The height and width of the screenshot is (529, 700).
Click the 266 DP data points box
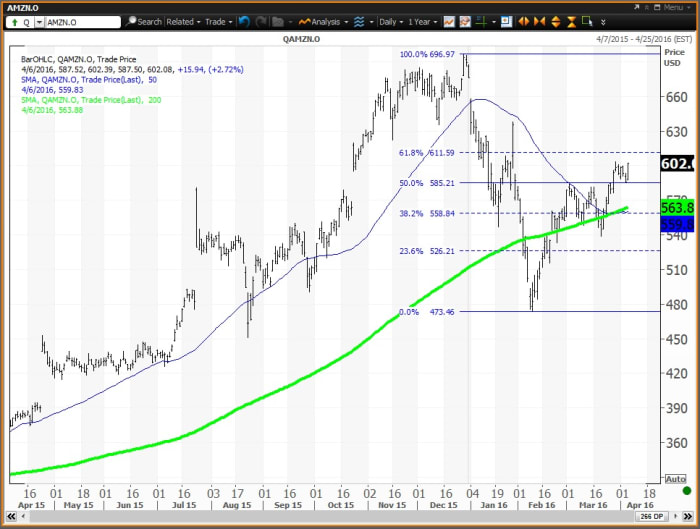pos(651,517)
